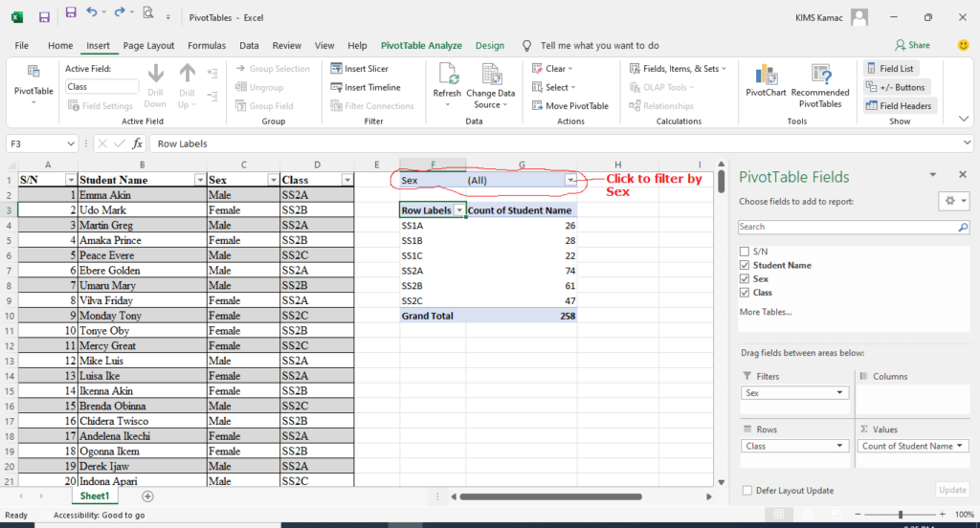Refresh the PivotTable data
The height and width of the screenshot is (528, 980).
coord(447,84)
